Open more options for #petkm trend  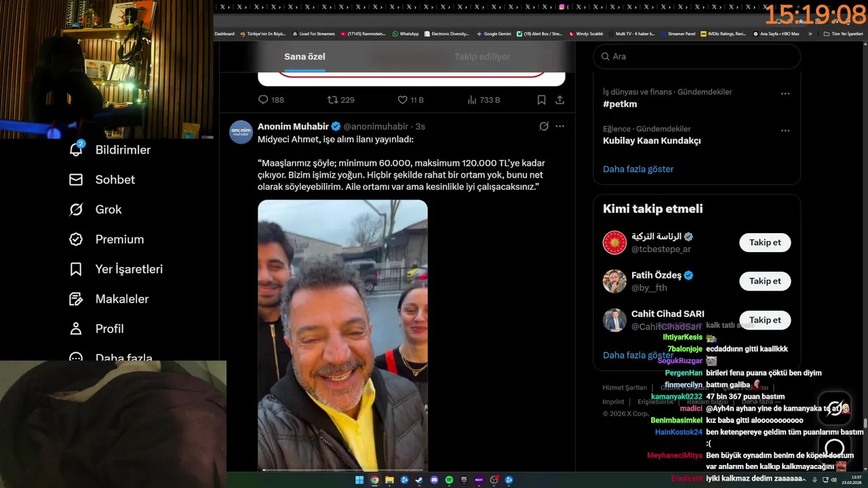tap(785, 94)
